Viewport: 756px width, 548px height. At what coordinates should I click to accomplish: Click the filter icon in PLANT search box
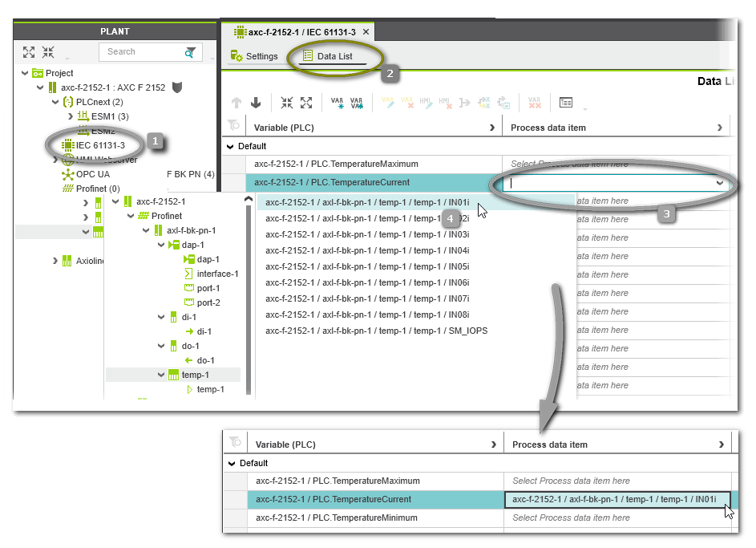click(x=190, y=52)
